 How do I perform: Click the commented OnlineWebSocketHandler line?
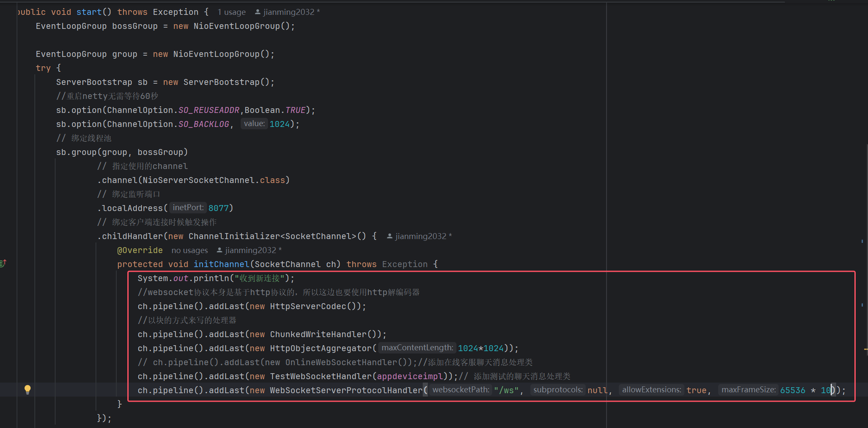click(x=335, y=363)
